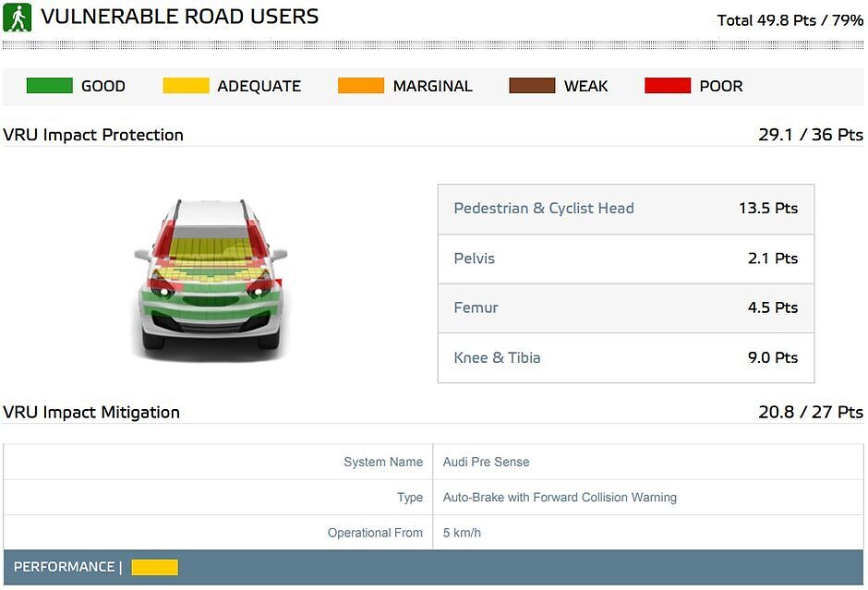868x590 pixels.
Task: Click the green GOOD legend swatch
Action: (49, 86)
